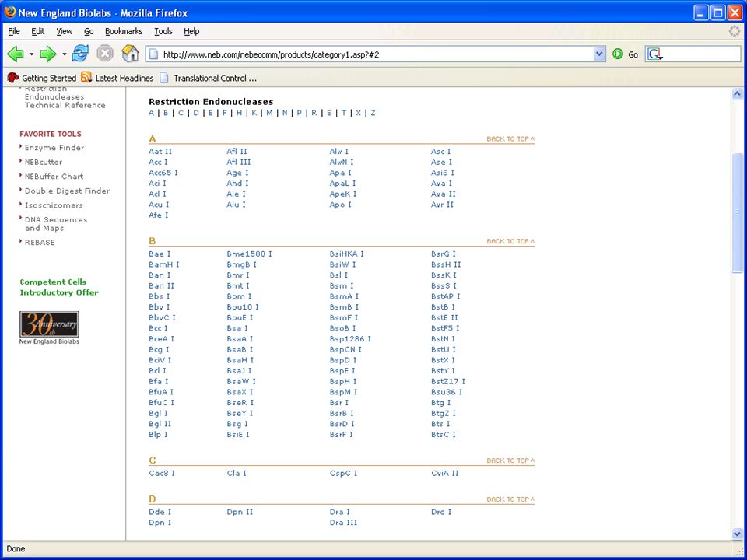The width and height of the screenshot is (747, 560).
Task: Open the Isoschizomers link
Action: click(x=54, y=205)
